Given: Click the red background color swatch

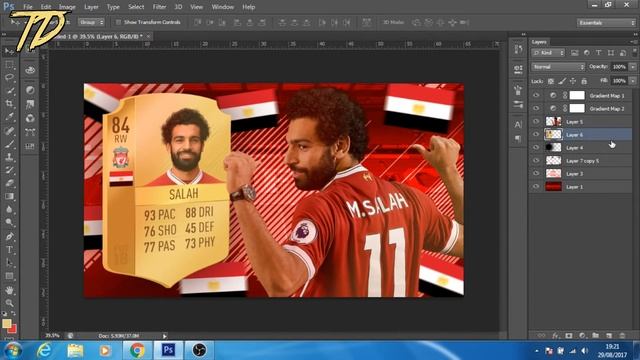Looking at the screenshot, I should point(13,329).
